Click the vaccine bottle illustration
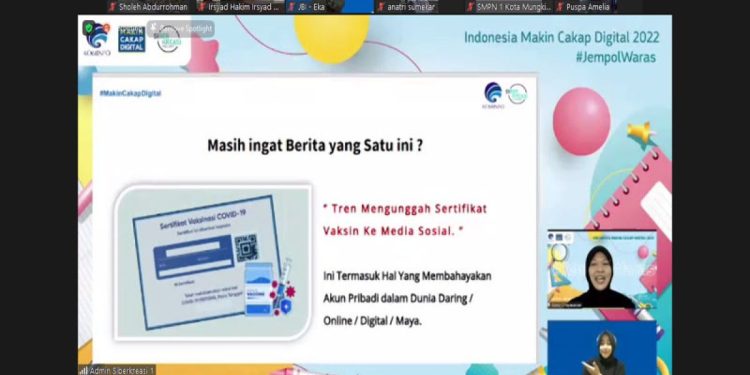750x375 pixels. 259,290
